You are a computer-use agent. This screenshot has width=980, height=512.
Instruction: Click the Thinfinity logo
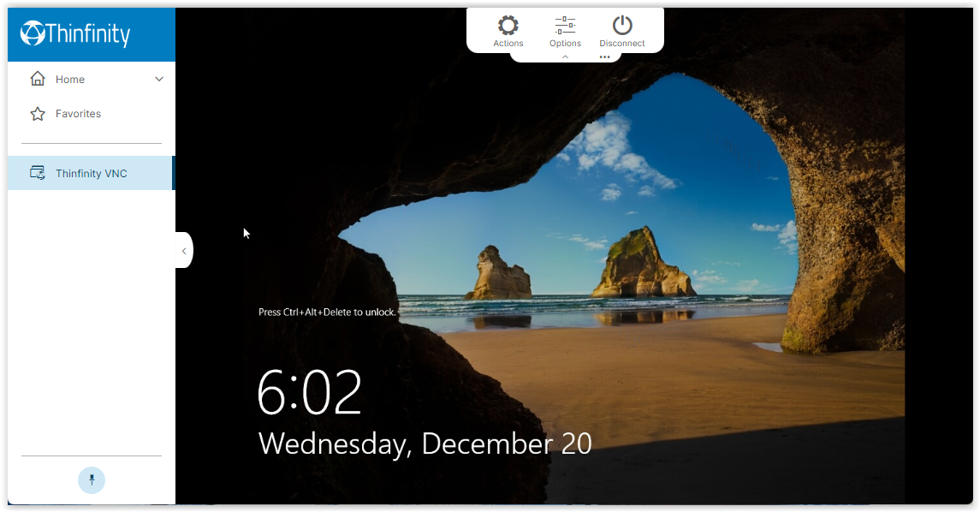75,33
